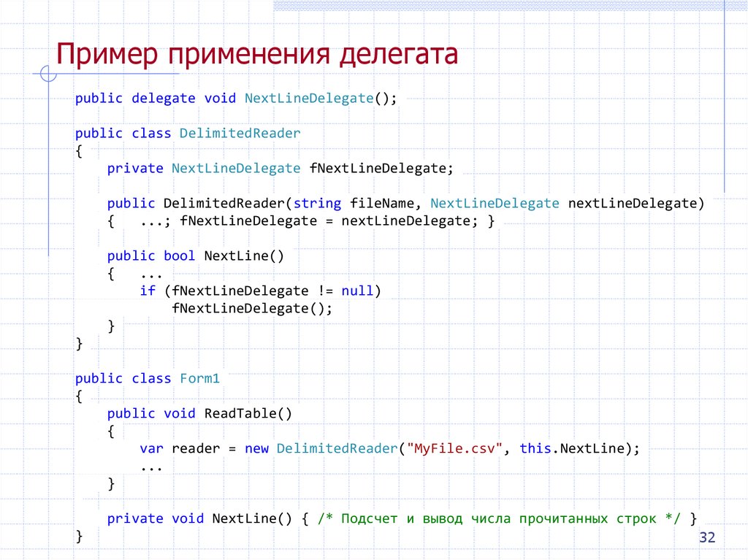Click the 'public class Form1' text

[x=146, y=378]
